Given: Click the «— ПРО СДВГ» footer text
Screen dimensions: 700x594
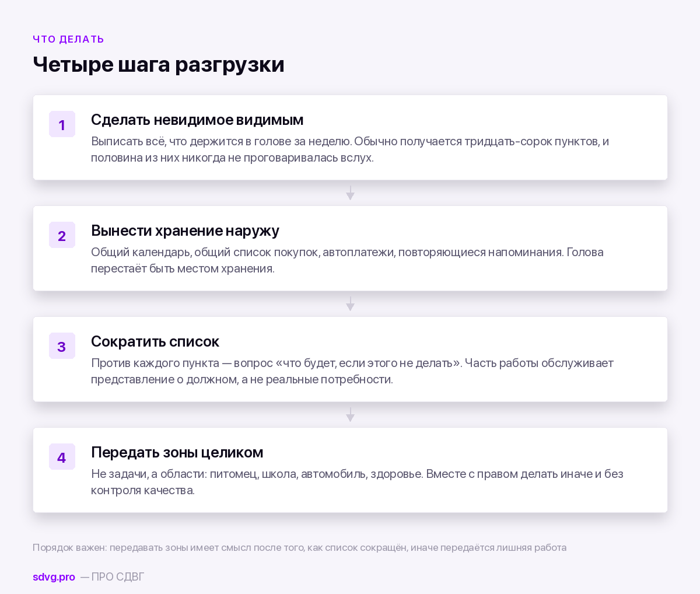Looking at the screenshot, I should pos(112,577).
